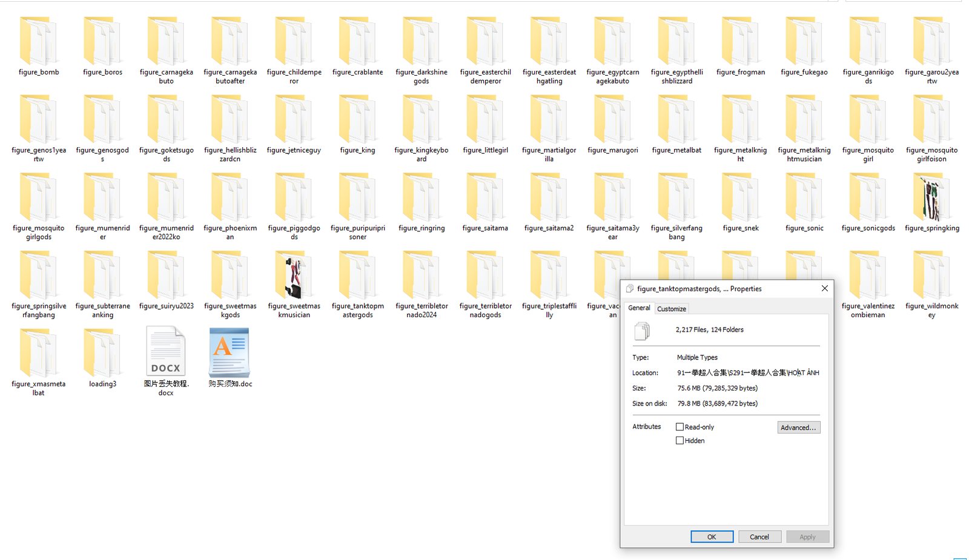
Task: Select the figure_bomb folder icon
Action: (39, 42)
